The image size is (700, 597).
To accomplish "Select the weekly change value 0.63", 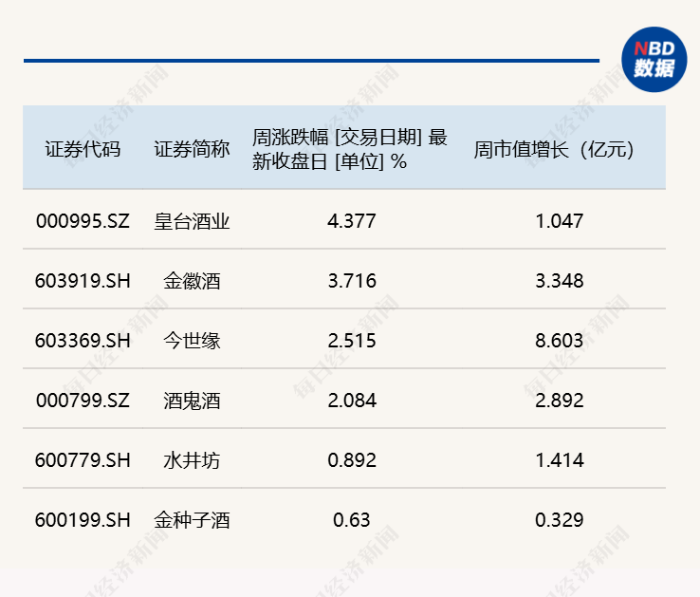I will [352, 520].
